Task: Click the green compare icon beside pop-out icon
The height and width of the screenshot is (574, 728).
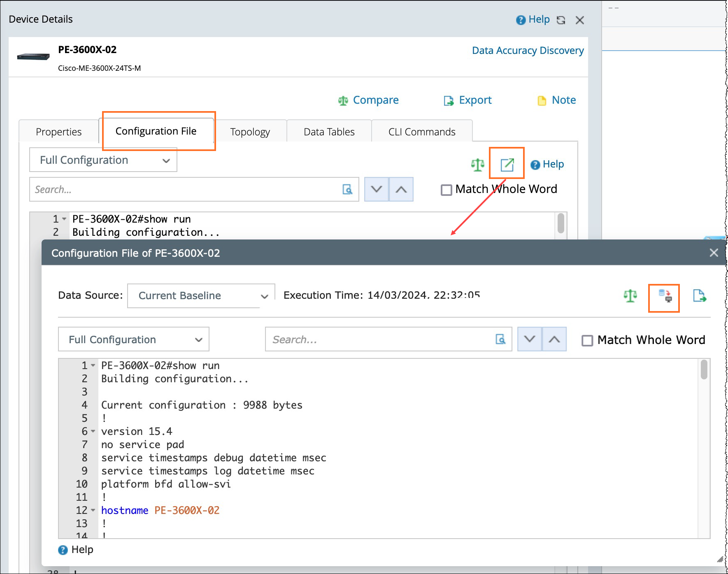Action: tap(477, 165)
